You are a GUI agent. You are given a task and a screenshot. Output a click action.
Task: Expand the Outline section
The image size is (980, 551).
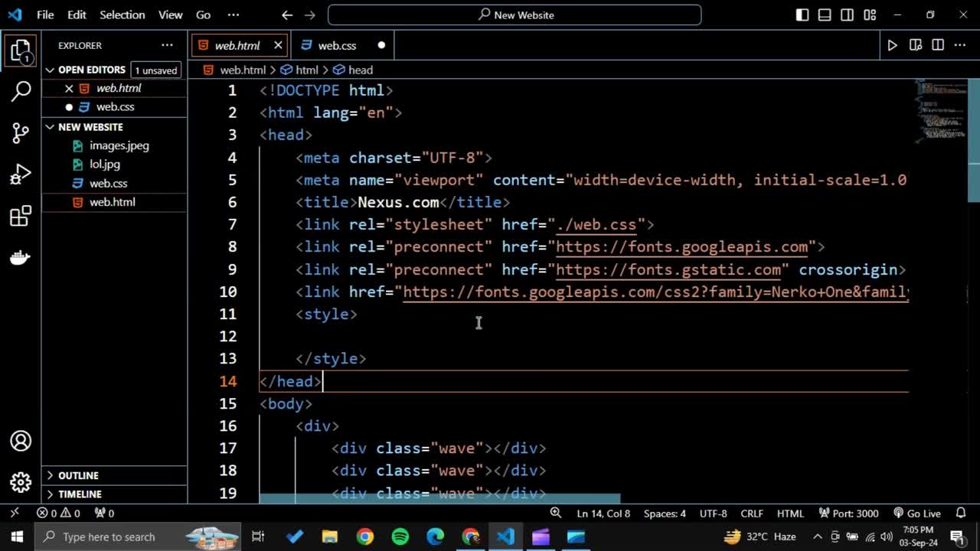[78, 475]
